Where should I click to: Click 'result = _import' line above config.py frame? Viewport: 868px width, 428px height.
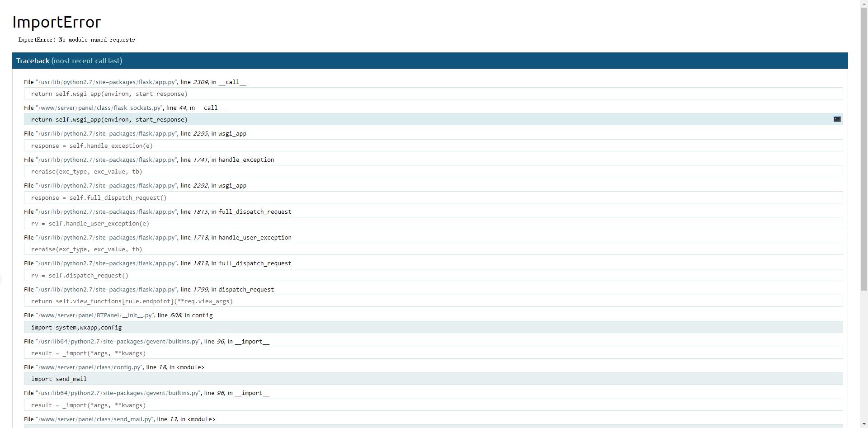coord(433,353)
